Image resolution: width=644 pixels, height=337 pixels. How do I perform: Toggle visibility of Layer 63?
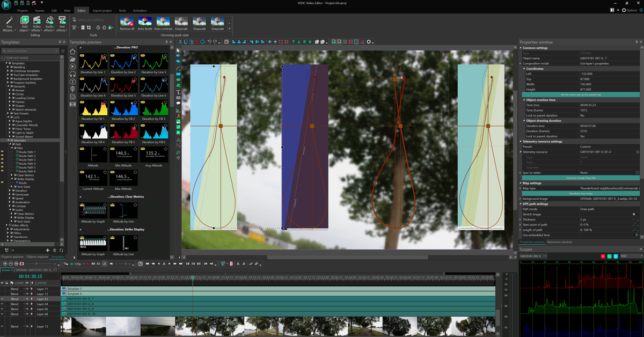coord(2,299)
